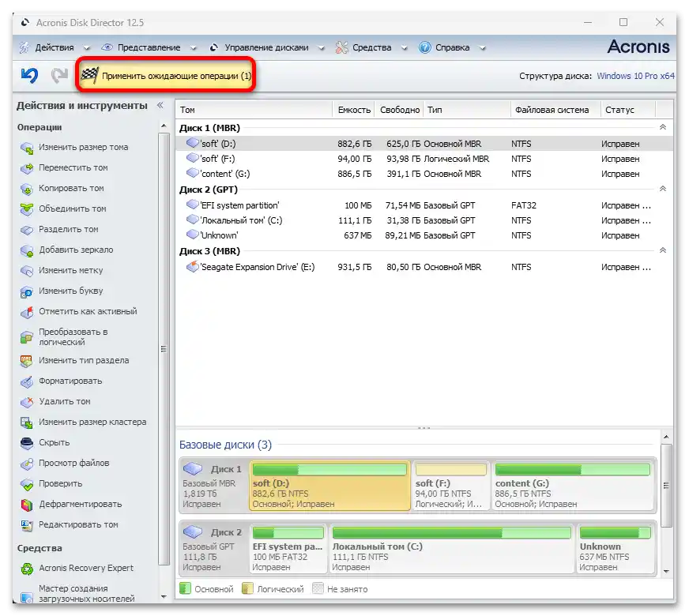Click the Add mirror icon
Screen dimensions: 689x616
27,250
